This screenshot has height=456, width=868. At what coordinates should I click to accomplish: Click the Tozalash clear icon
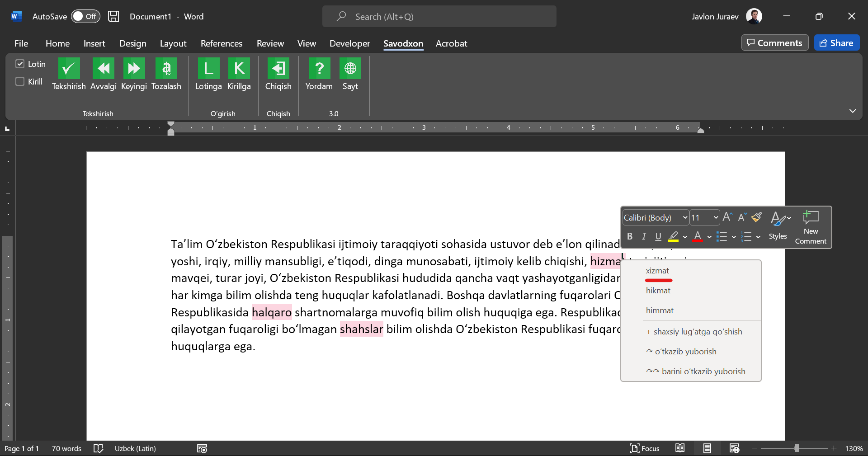coord(166,69)
